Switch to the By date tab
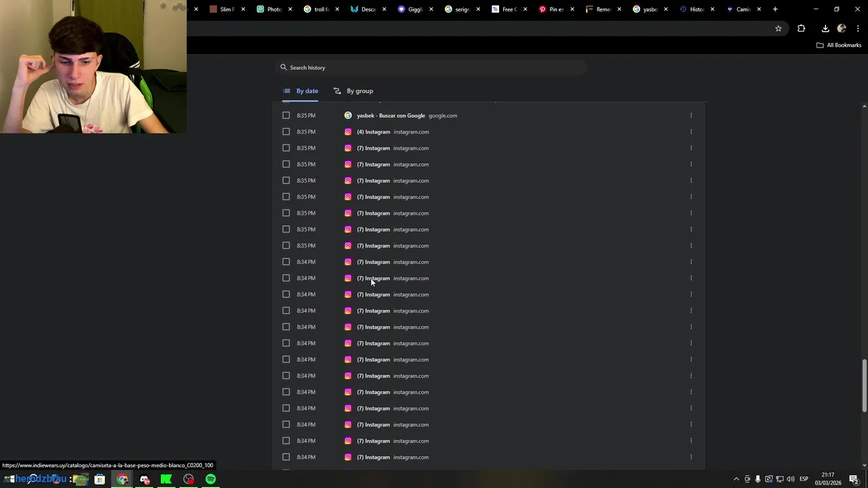Image resolution: width=868 pixels, height=488 pixels. tap(300, 91)
